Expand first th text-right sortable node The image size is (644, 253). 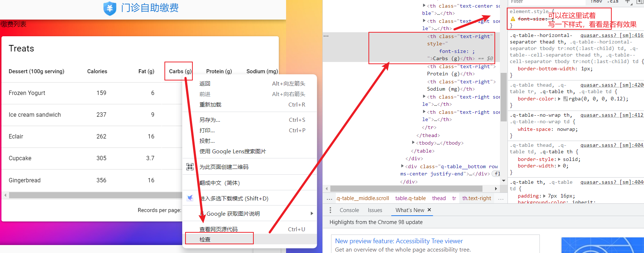424,21
